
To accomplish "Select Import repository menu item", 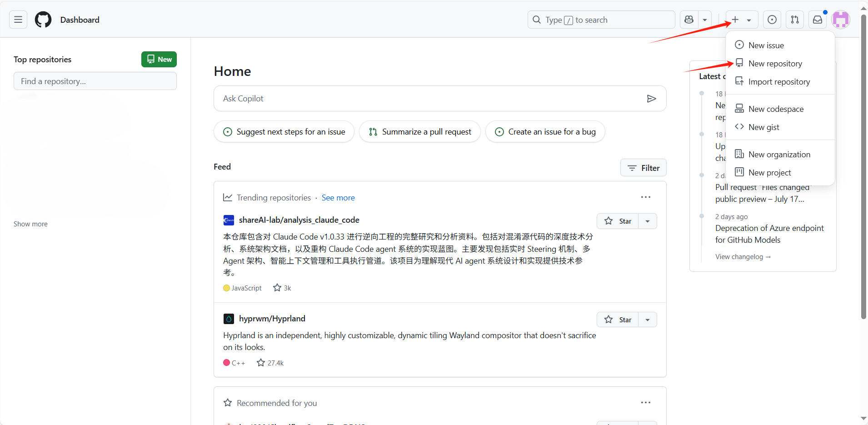I will pyautogui.click(x=779, y=82).
